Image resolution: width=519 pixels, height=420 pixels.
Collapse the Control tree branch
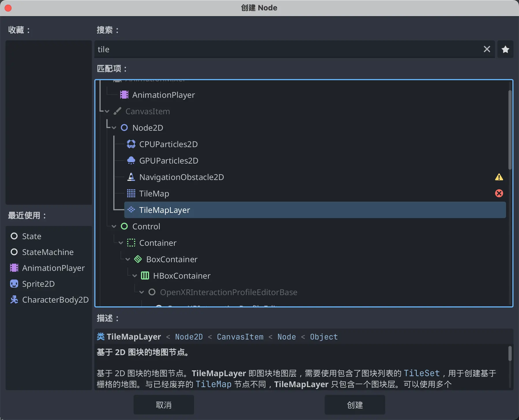(x=114, y=226)
